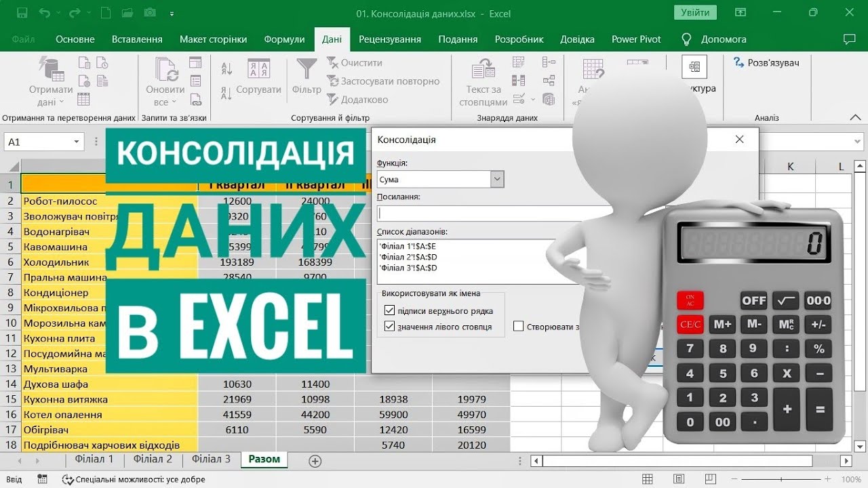Click the Flash Fill icon in Знаряддя даних
868x488 pixels.
pyautogui.click(x=519, y=63)
